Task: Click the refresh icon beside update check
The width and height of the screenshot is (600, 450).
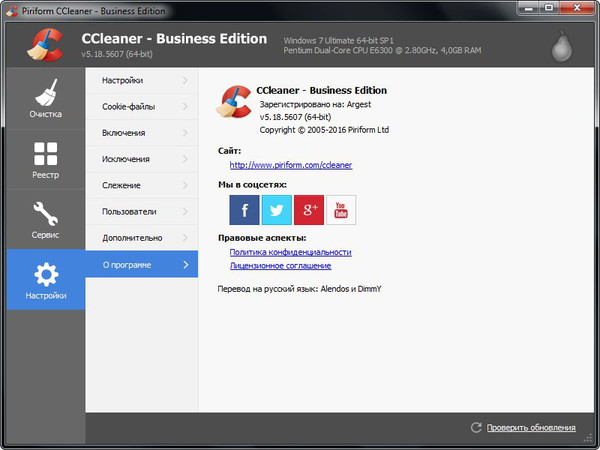Action: coord(476,427)
